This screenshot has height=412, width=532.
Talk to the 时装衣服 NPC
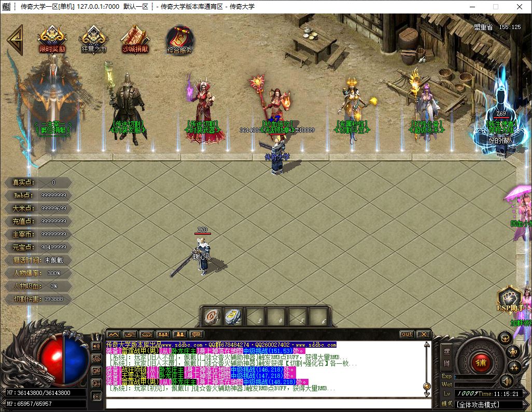128,107
